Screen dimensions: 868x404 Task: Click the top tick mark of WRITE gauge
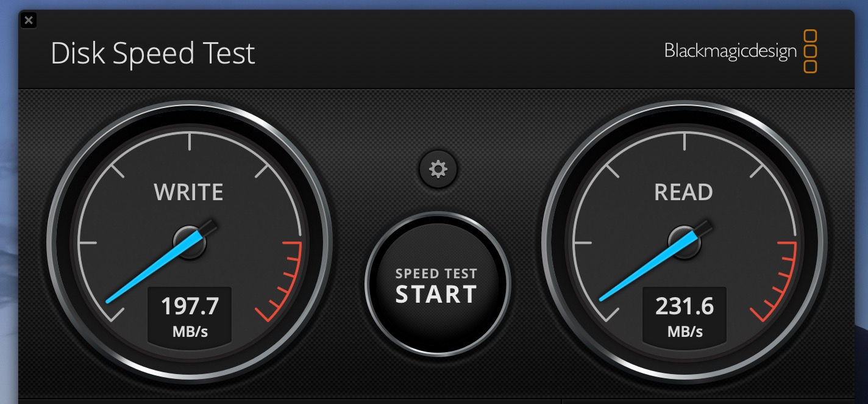pos(190,142)
